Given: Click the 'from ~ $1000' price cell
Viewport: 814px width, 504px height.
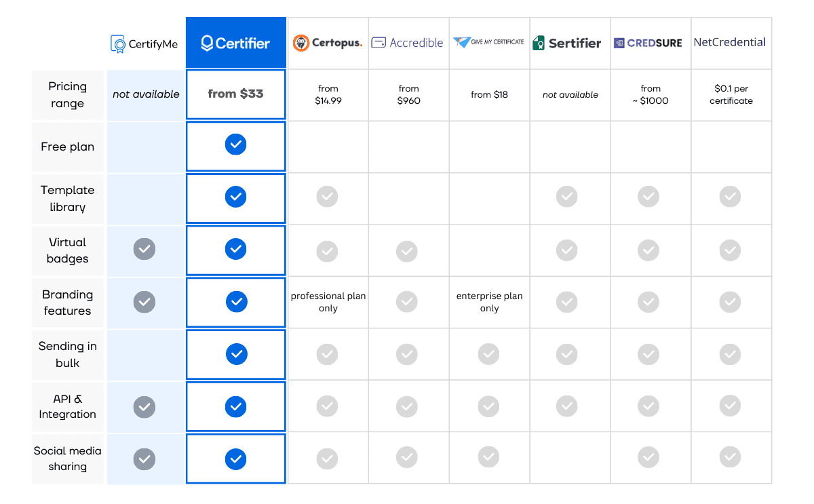Looking at the screenshot, I should coord(651,94).
